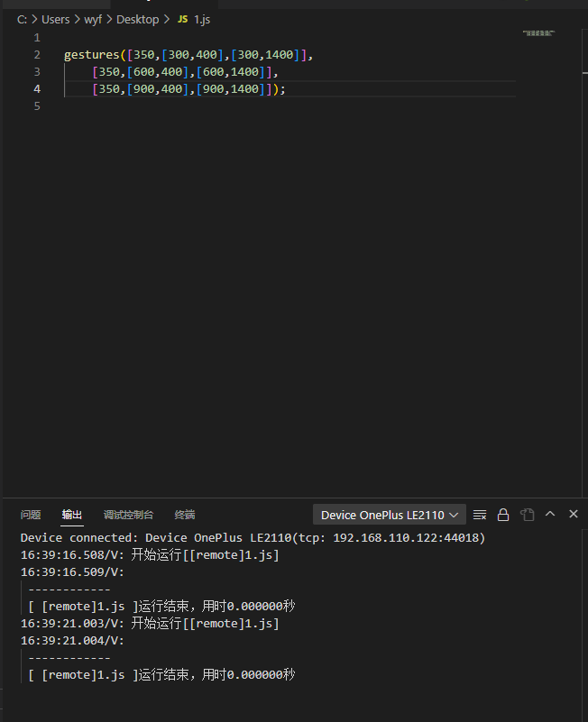Close the bottom panel
The height and width of the screenshot is (722, 588).
pos(574,514)
